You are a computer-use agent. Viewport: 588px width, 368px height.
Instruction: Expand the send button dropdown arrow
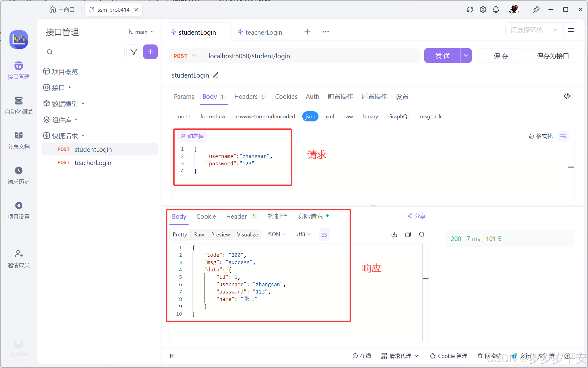click(466, 56)
